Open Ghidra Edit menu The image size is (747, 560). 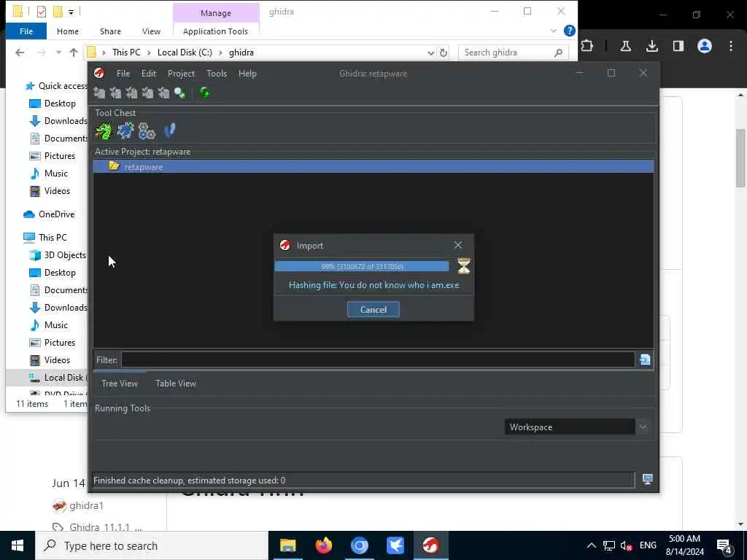(149, 74)
